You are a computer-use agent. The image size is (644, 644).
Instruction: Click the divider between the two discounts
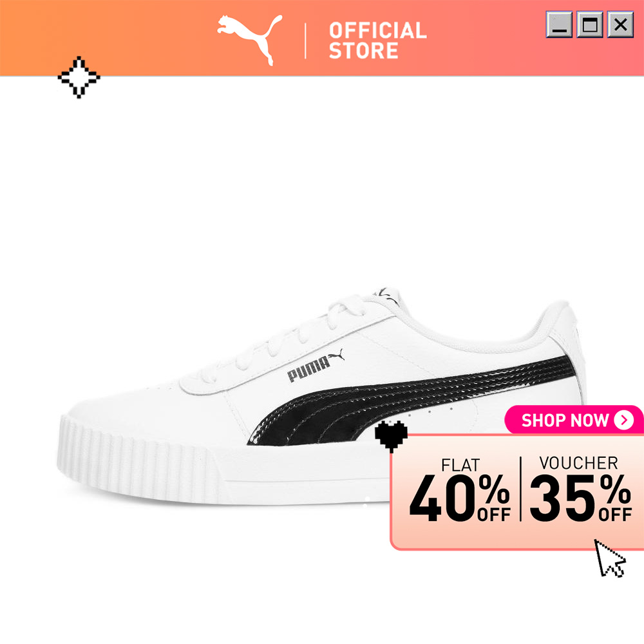tap(520, 489)
